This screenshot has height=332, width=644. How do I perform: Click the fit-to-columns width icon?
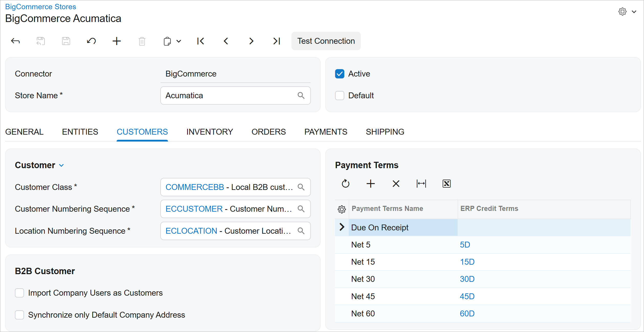(x=421, y=184)
